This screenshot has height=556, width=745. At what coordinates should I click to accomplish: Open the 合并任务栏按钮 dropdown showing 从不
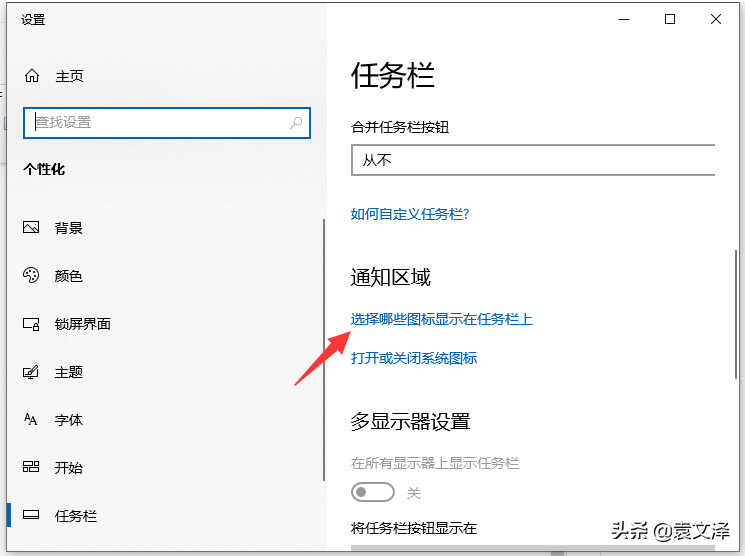pyautogui.click(x=533, y=160)
